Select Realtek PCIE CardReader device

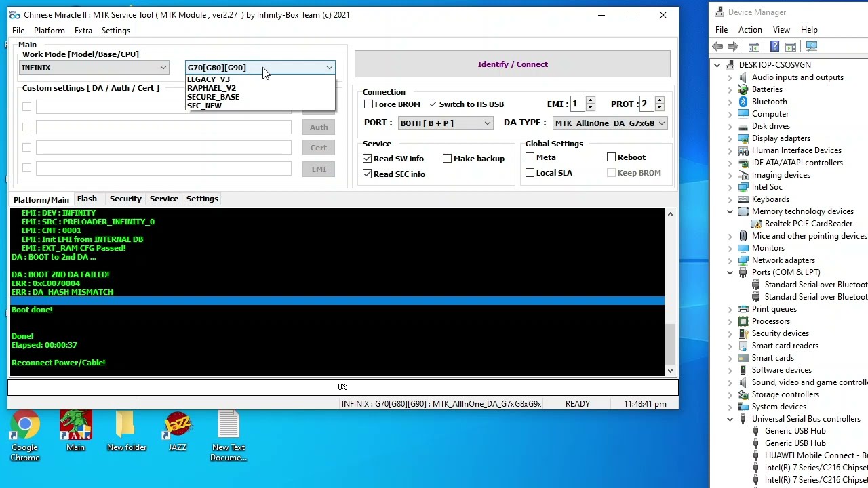click(808, 224)
